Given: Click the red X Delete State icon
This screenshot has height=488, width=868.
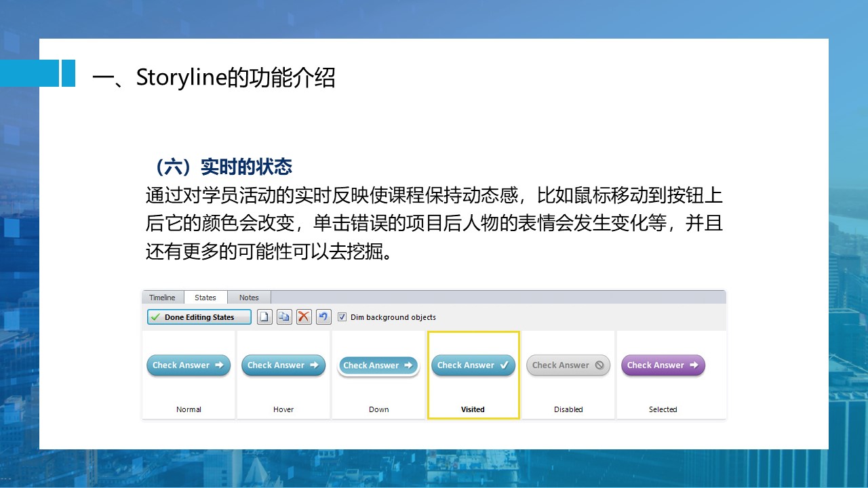Looking at the screenshot, I should 304,317.
